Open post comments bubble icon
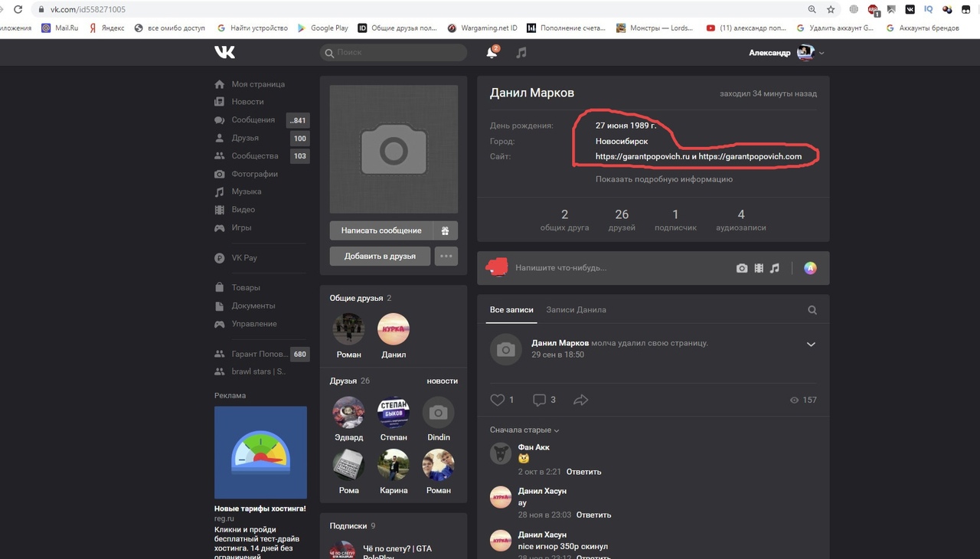This screenshot has width=980, height=559. (539, 400)
